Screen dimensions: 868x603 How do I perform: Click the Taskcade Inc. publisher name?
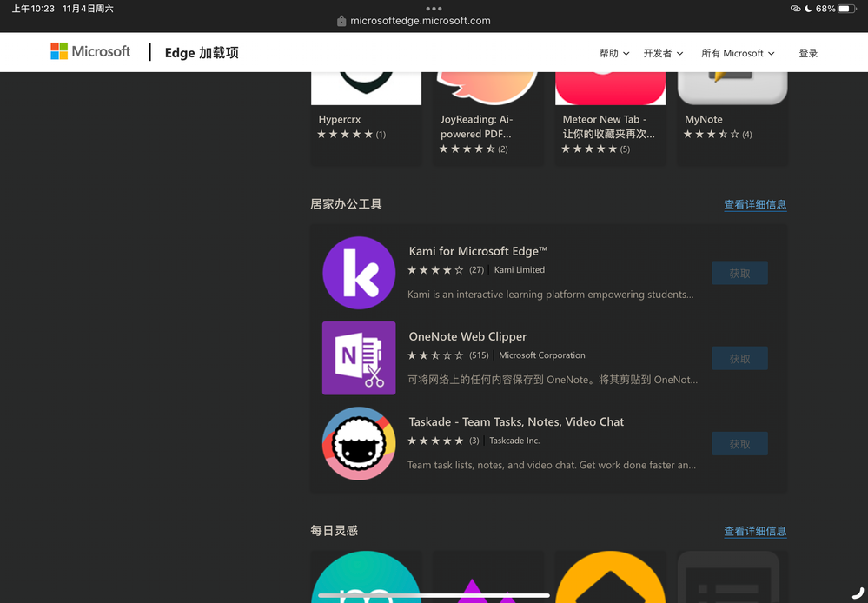[x=514, y=441]
